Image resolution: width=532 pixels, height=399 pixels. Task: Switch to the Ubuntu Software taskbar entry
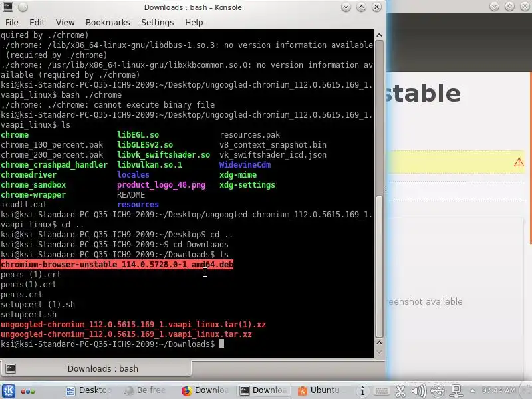click(x=319, y=390)
